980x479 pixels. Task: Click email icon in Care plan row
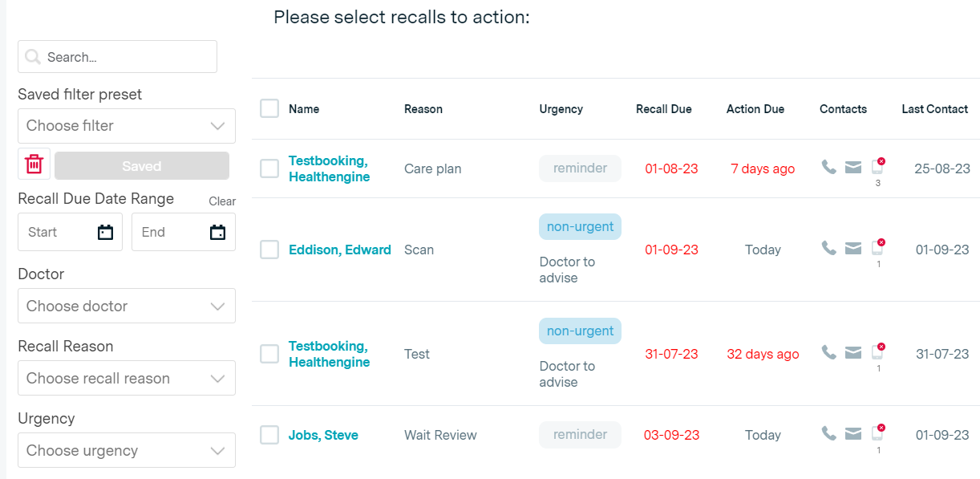tap(853, 167)
